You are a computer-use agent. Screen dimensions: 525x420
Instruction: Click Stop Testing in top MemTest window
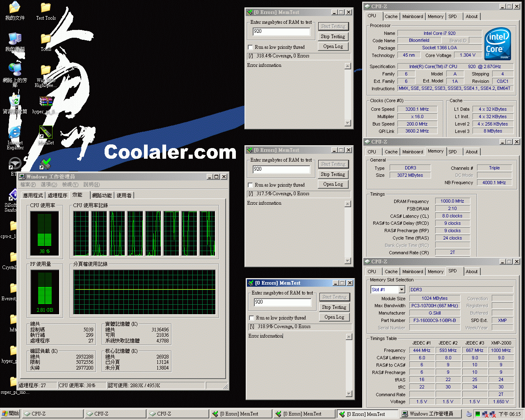pyautogui.click(x=333, y=37)
